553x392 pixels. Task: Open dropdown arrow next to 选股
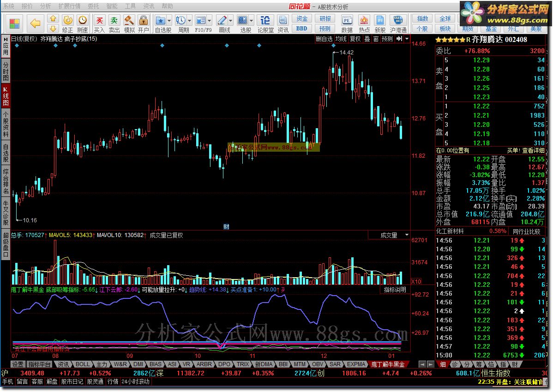pyautogui.click(x=252, y=20)
